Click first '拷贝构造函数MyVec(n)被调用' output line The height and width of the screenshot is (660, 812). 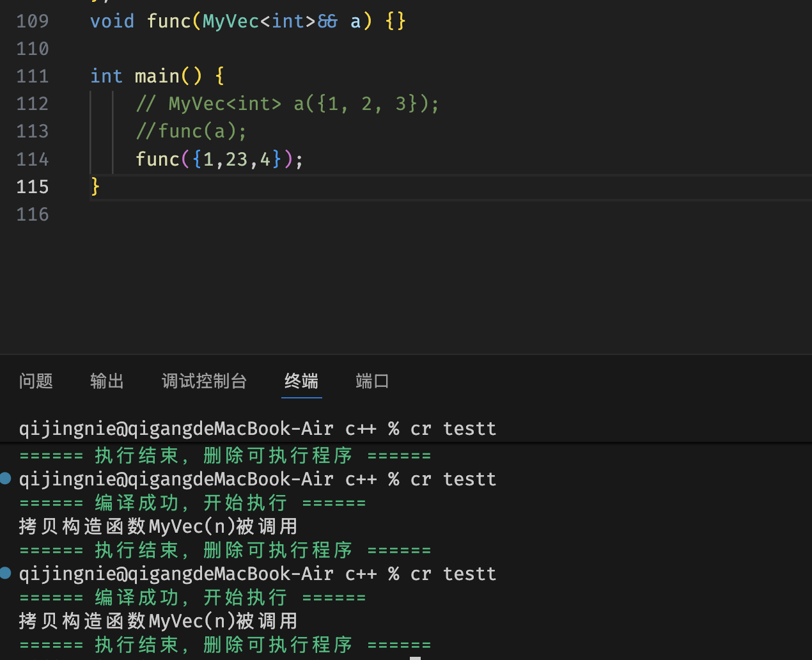coord(158,526)
